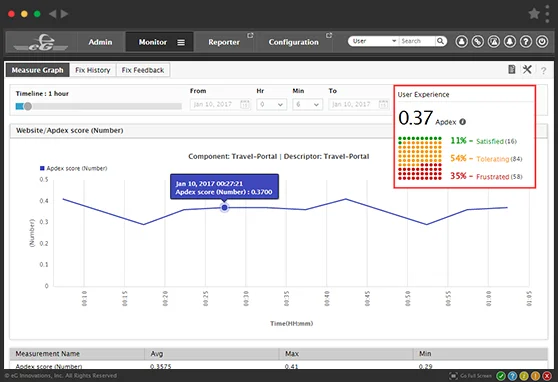The width and height of the screenshot is (558, 382).
Task: Click the Website/Apdex score (Number) heading
Action: 70,130
